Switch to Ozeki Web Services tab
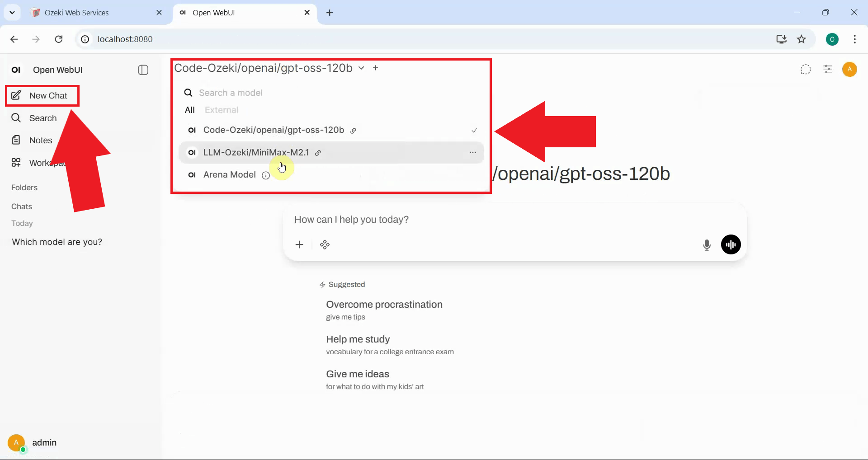Screen dimensions: 868x460 pyautogui.click(x=77, y=13)
